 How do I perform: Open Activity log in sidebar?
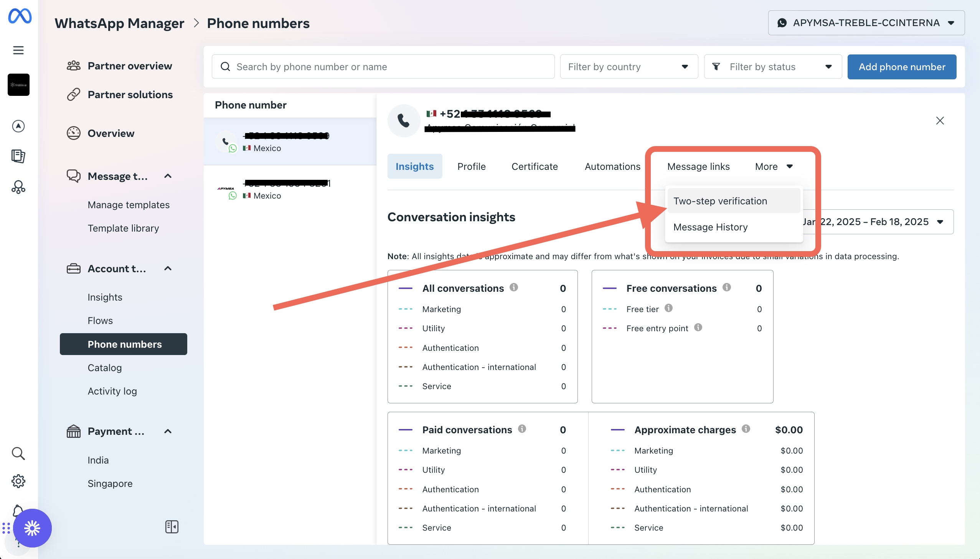(x=112, y=391)
